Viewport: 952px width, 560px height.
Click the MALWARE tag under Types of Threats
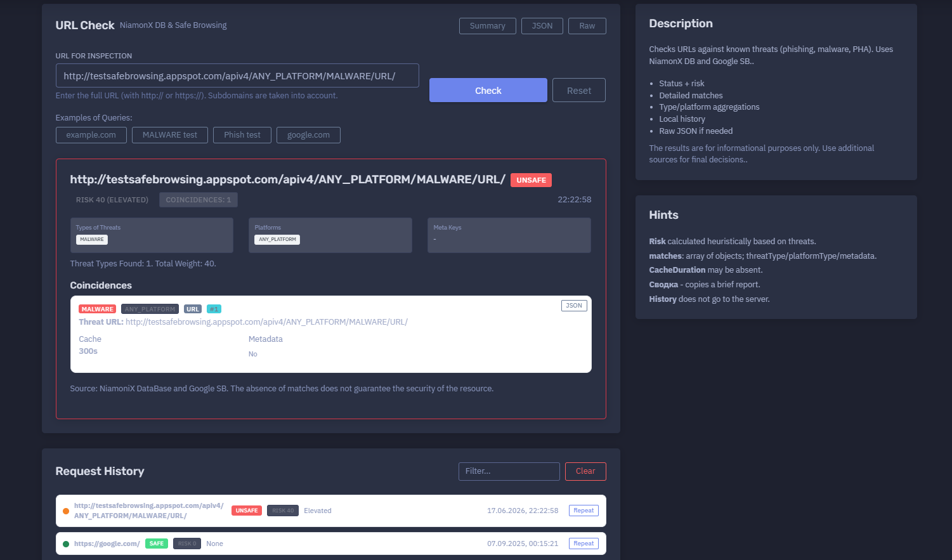point(92,240)
